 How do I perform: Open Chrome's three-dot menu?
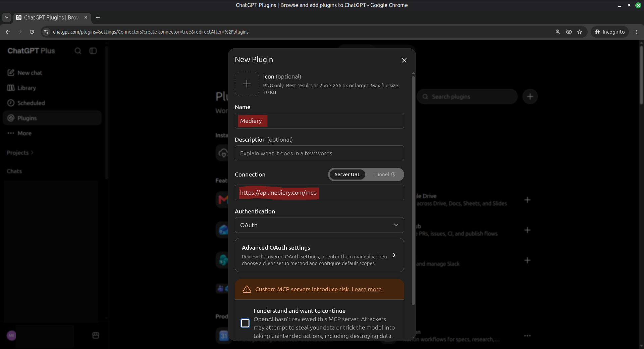click(x=636, y=32)
